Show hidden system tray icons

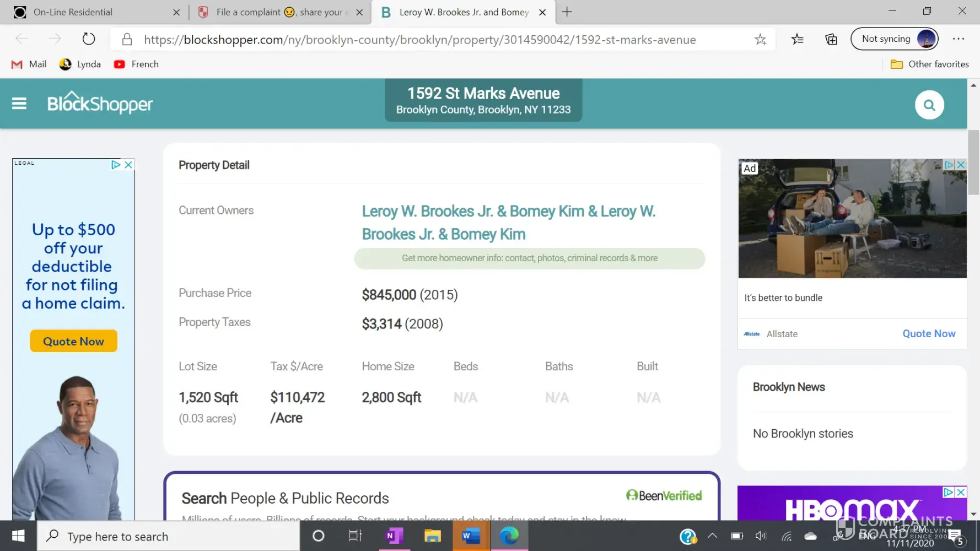[x=712, y=536]
